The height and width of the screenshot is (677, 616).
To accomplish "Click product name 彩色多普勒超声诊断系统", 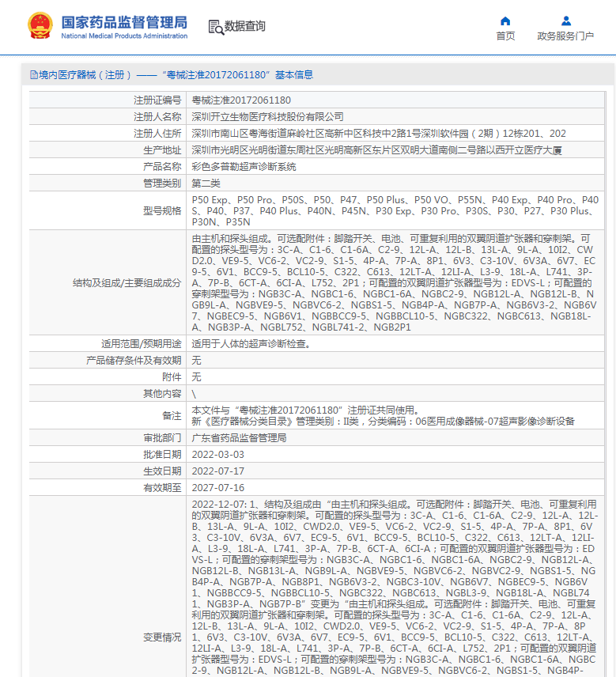I will 244,167.
